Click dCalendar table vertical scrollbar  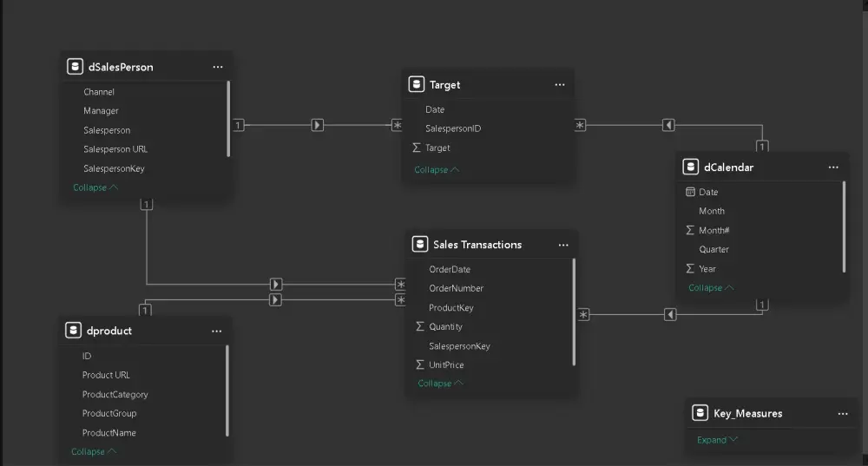click(x=844, y=226)
